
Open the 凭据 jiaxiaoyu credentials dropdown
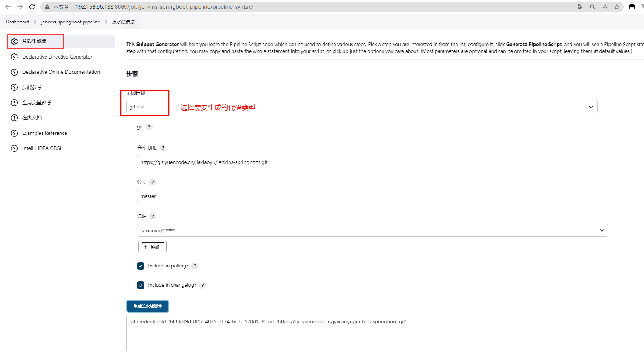coord(372,230)
